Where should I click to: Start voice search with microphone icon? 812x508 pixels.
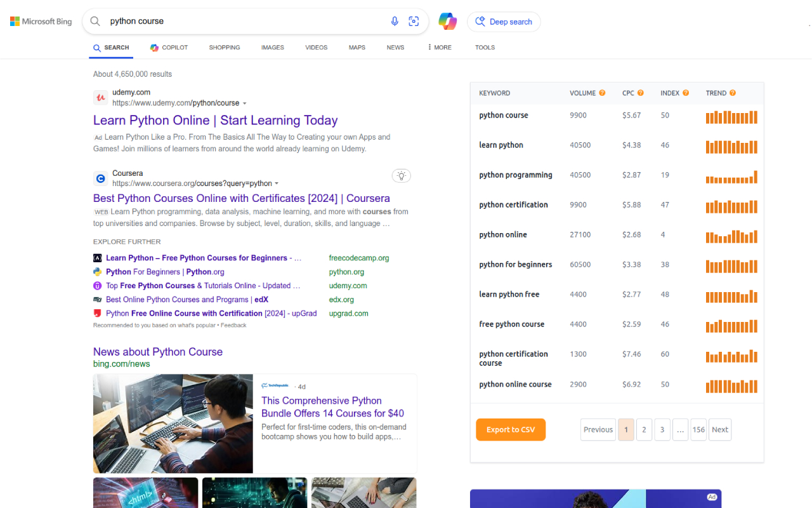coord(395,22)
